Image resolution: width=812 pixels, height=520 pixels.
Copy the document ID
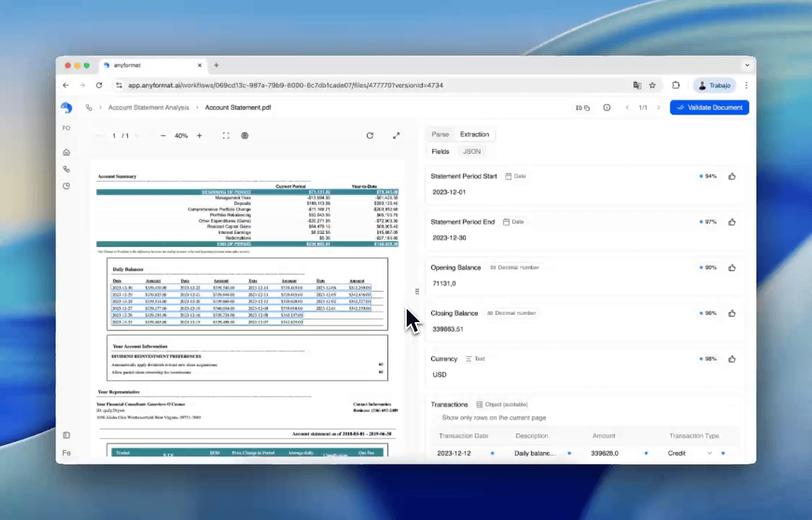582,108
